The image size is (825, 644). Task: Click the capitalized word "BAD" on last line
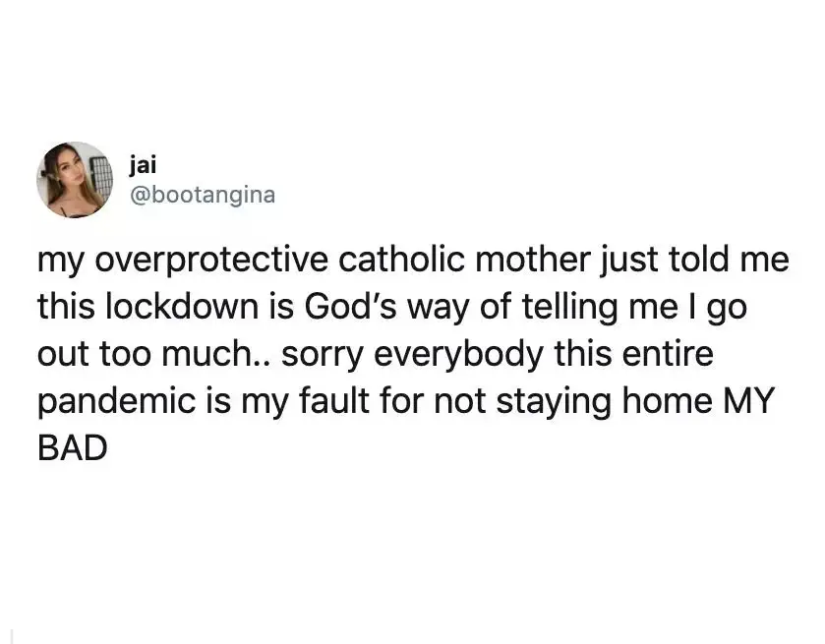73,448
